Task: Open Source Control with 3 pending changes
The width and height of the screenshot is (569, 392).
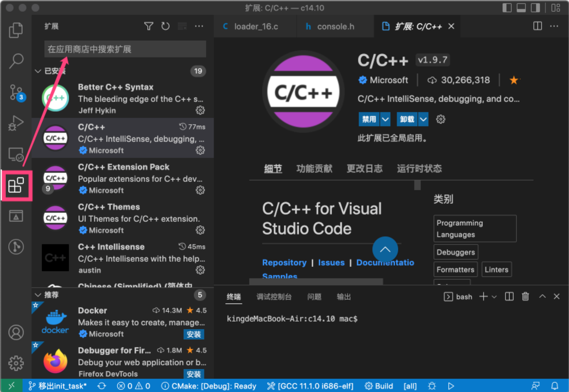Action: click(16, 92)
